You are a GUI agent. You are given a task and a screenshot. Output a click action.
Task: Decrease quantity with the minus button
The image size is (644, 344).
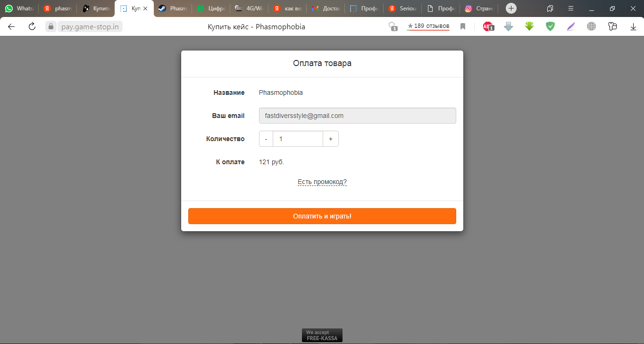pyautogui.click(x=266, y=139)
